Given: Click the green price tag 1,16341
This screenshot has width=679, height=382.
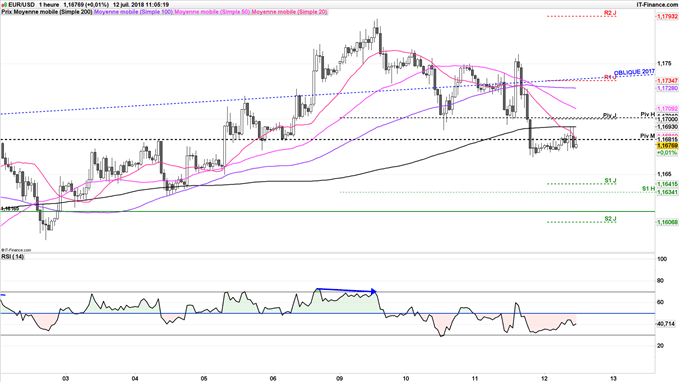Looking at the screenshot, I should coord(667,192).
